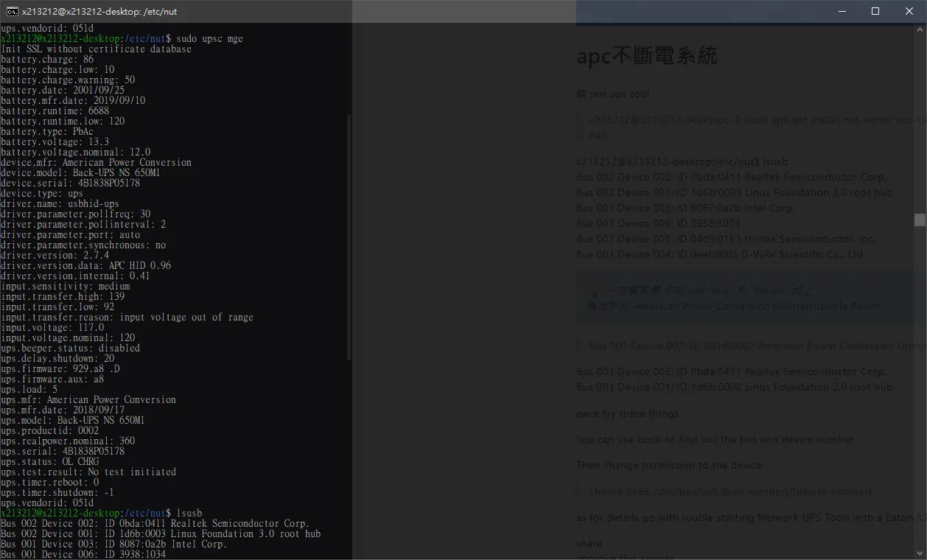
Task: Click the 'share' link
Action: pos(589,544)
